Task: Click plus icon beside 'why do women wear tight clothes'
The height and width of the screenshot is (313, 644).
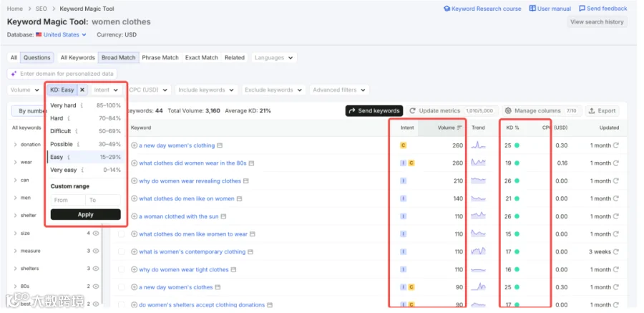Action: 135,270
